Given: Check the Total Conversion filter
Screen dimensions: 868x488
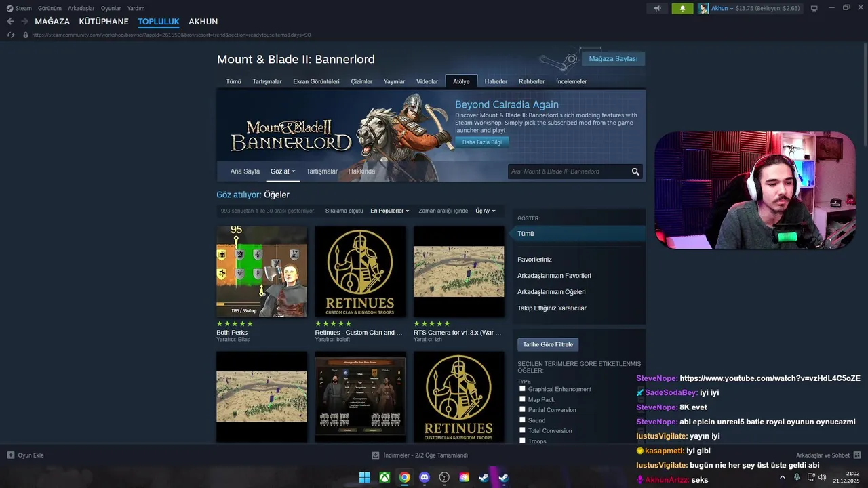Looking at the screenshot, I should coord(522,430).
